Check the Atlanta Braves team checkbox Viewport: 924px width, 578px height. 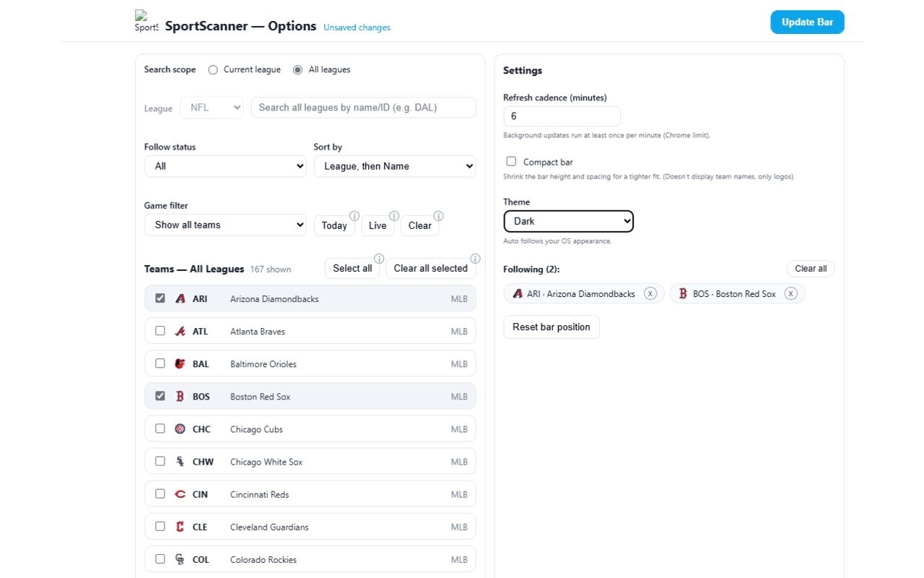click(160, 331)
